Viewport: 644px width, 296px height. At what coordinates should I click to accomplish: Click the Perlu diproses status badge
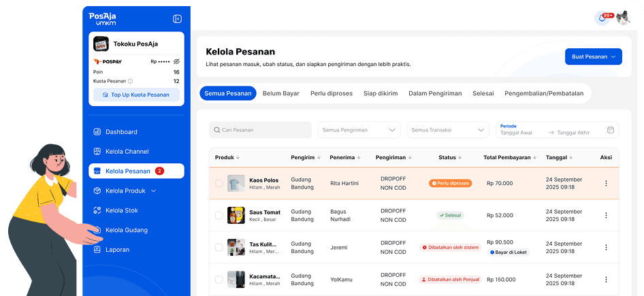(451, 184)
